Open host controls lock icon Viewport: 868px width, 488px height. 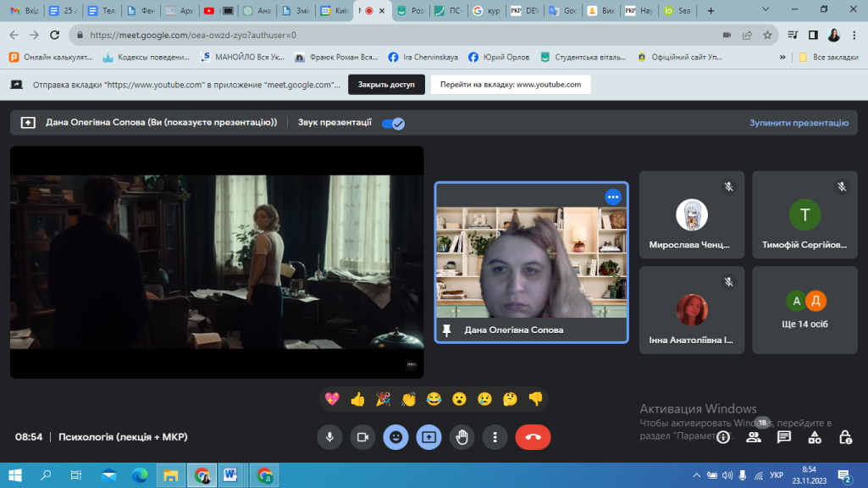point(845,437)
